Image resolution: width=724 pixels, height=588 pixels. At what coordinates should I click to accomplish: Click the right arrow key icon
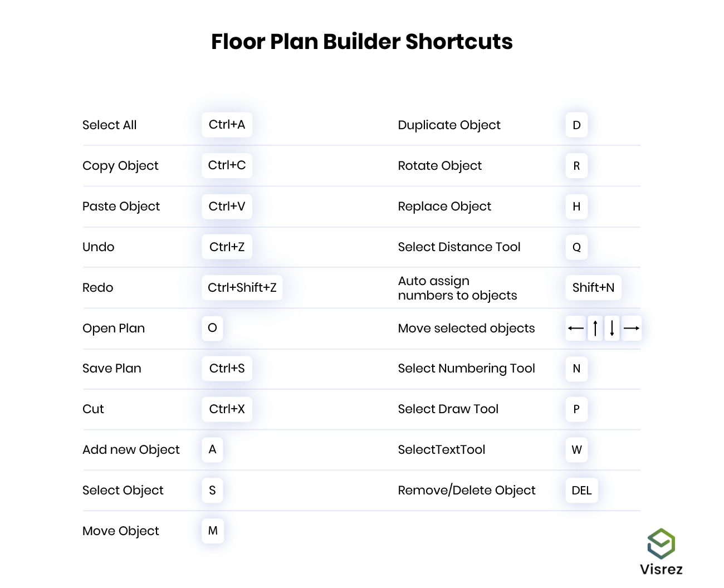(x=632, y=328)
